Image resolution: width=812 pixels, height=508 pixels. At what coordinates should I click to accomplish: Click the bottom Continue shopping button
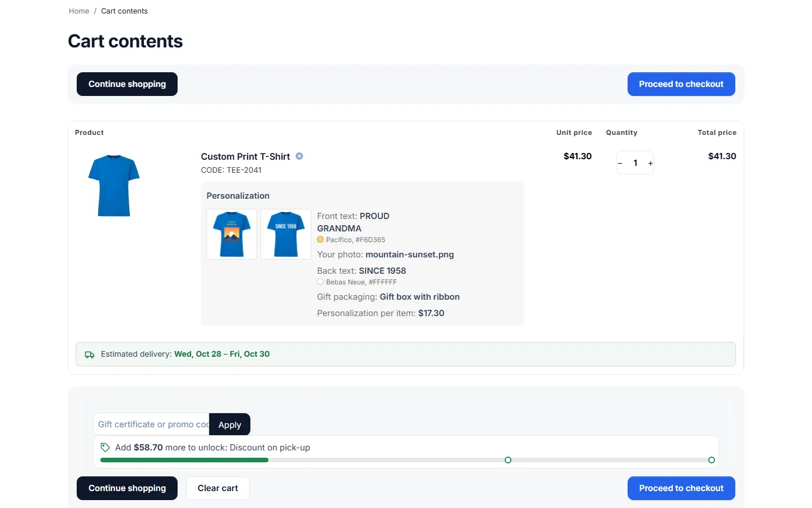127,488
